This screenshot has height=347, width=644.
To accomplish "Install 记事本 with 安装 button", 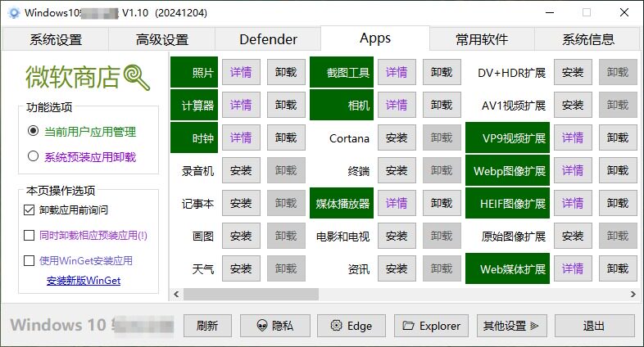I will [x=241, y=203].
